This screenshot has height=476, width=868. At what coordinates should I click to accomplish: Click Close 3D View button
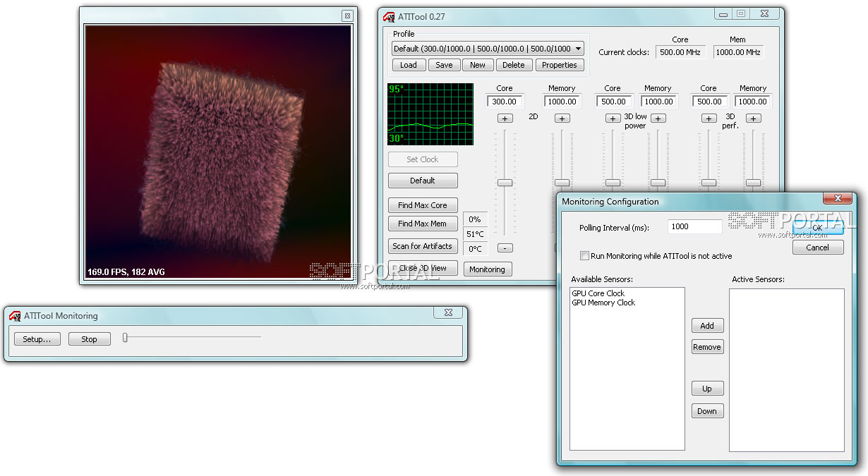pyautogui.click(x=423, y=268)
